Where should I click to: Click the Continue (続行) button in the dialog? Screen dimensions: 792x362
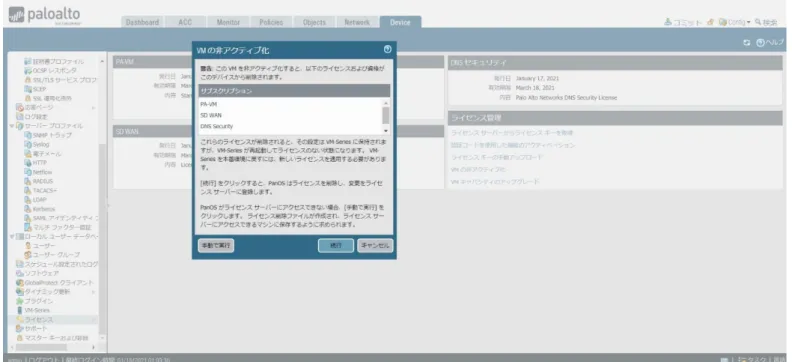[336, 245]
